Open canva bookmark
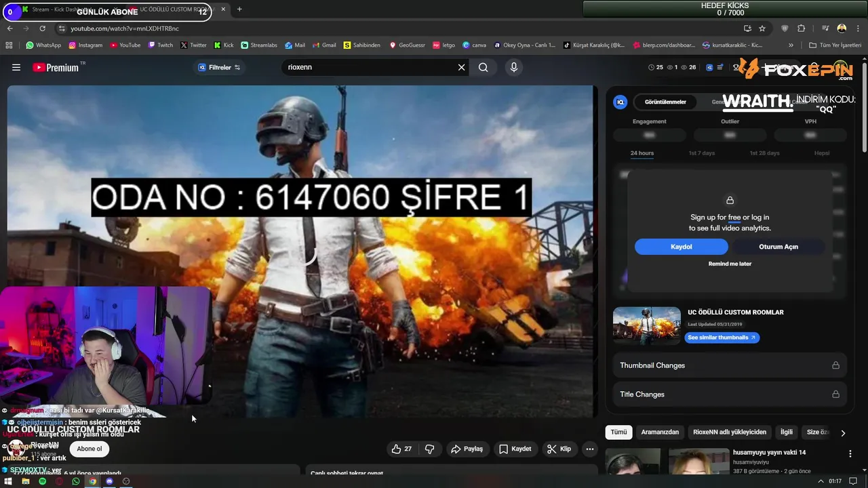 coord(474,45)
